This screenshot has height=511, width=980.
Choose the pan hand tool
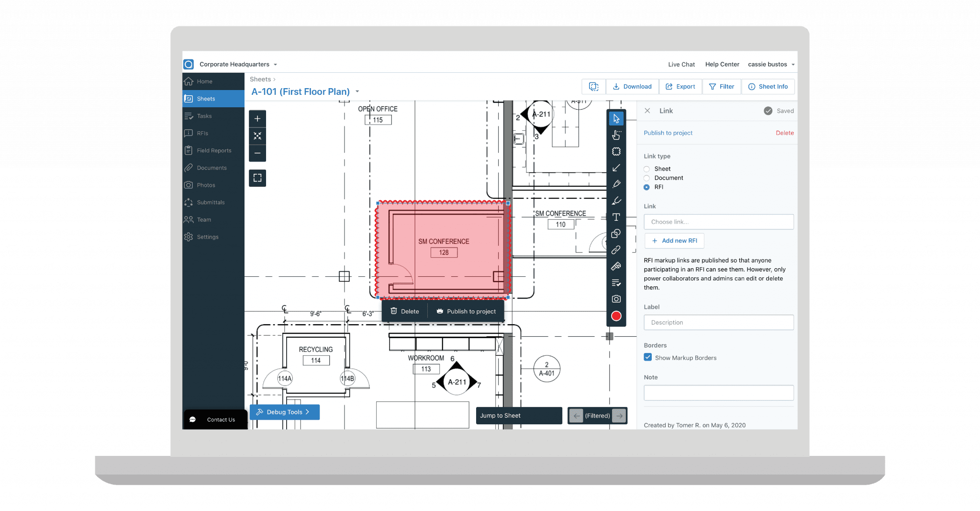tap(616, 135)
